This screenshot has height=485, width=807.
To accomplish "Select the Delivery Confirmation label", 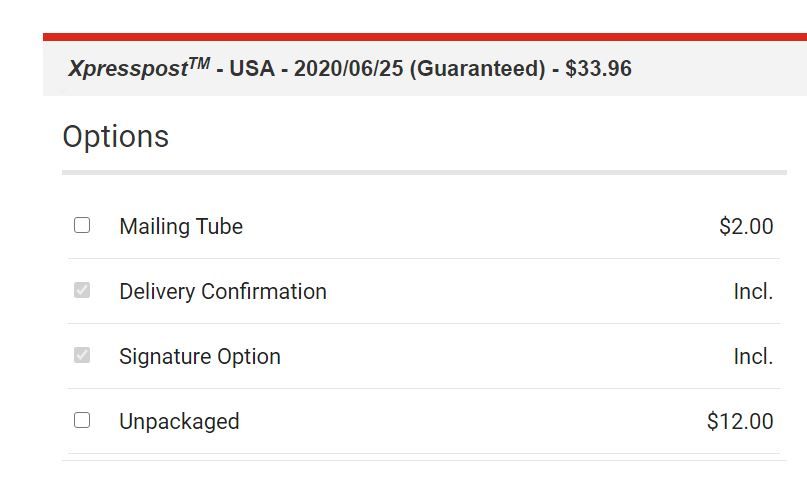I will [x=223, y=292].
